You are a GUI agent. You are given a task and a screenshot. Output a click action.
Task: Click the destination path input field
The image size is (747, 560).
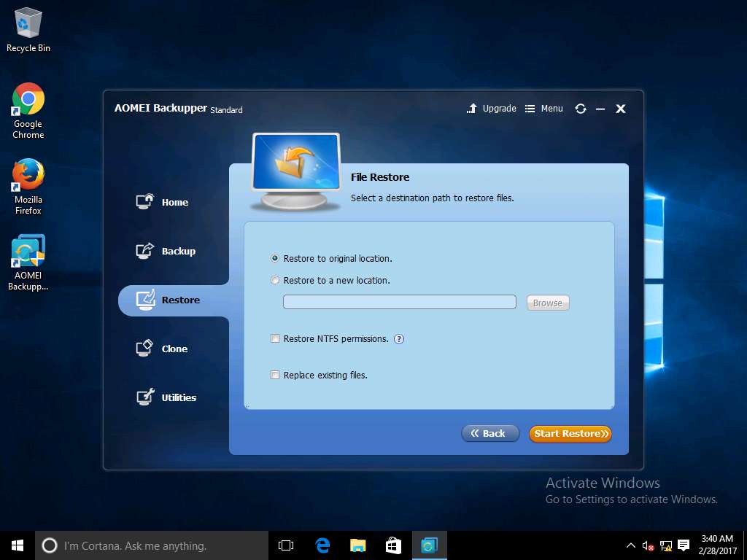point(400,302)
